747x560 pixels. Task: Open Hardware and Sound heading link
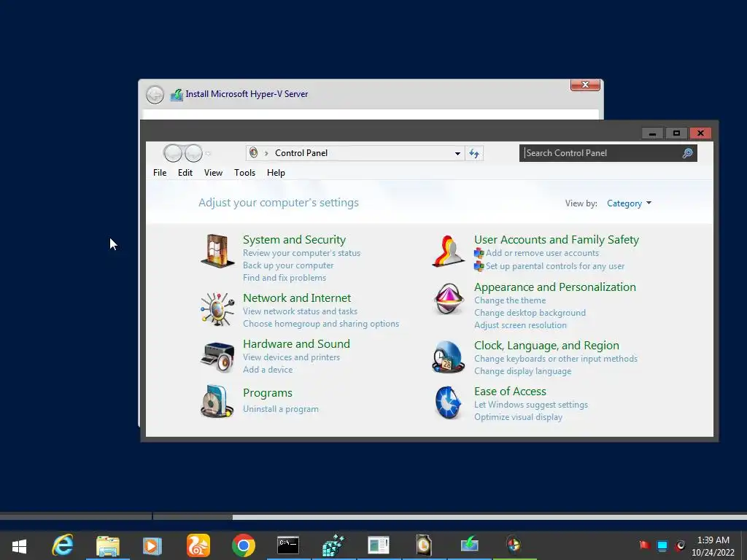[x=296, y=344]
